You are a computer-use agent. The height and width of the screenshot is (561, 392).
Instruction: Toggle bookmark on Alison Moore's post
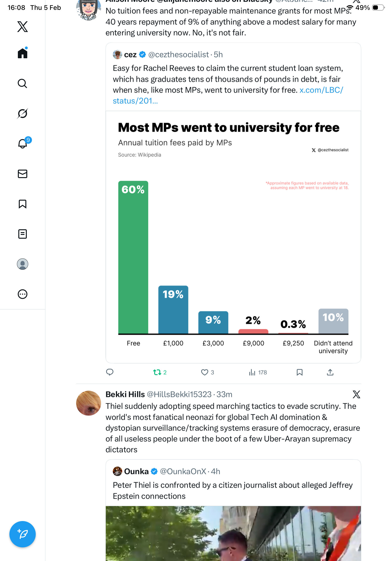click(299, 372)
